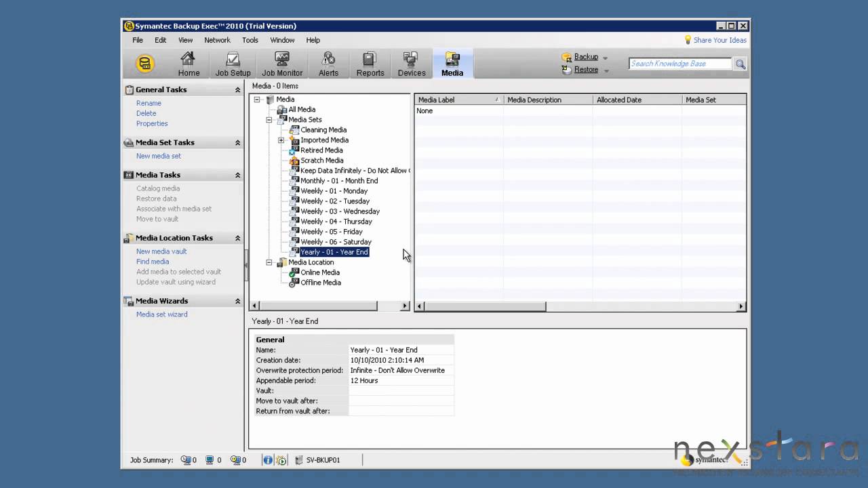This screenshot has height=488, width=868.
Task: Collapse the Media Location tree node
Action: pos(269,262)
